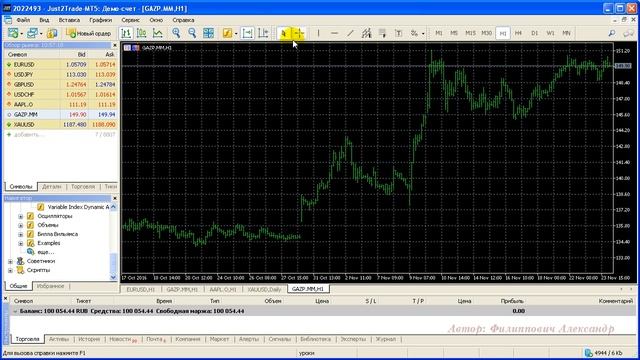Select the drawing tool left of text tool

coord(382,33)
